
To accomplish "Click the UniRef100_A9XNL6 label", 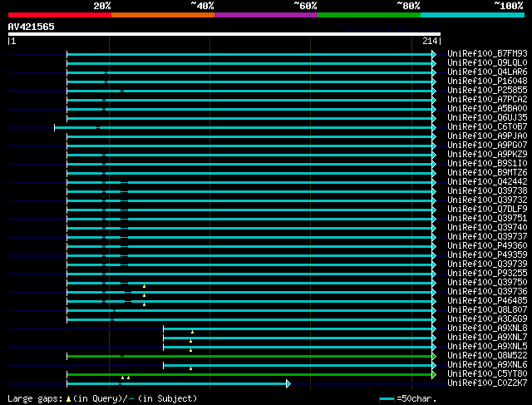I will point(487,365).
